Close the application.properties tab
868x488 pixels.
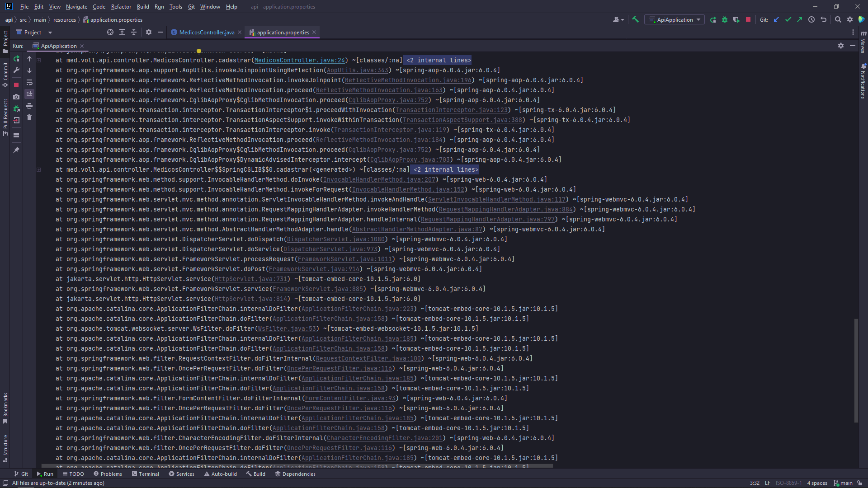click(314, 32)
